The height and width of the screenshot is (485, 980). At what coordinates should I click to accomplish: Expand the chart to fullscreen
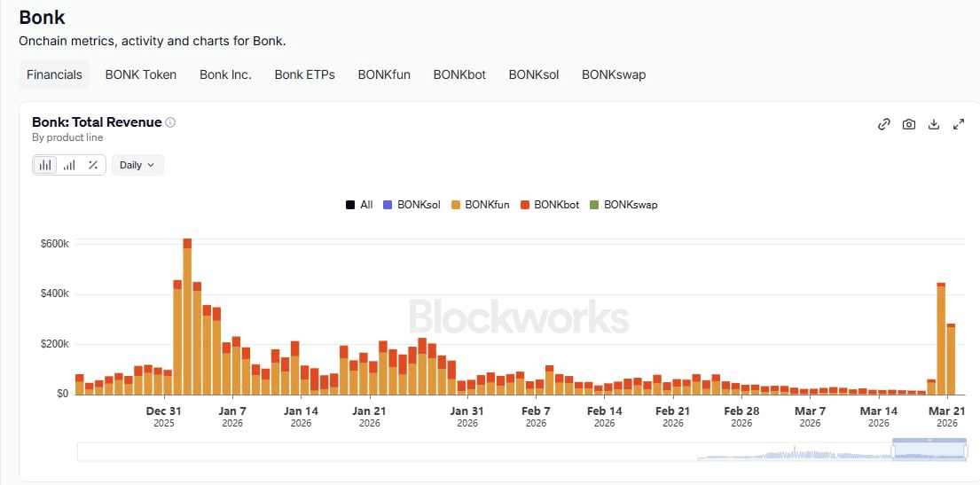click(x=959, y=124)
